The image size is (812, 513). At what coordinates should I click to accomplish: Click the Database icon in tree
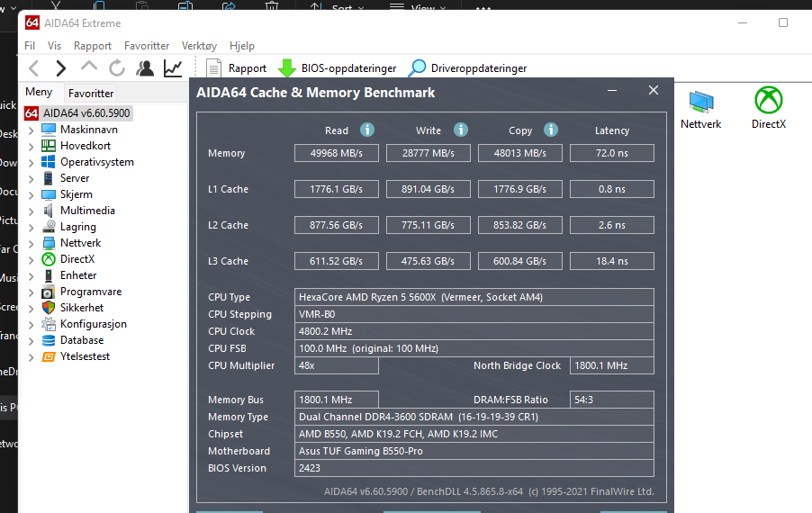click(x=48, y=340)
